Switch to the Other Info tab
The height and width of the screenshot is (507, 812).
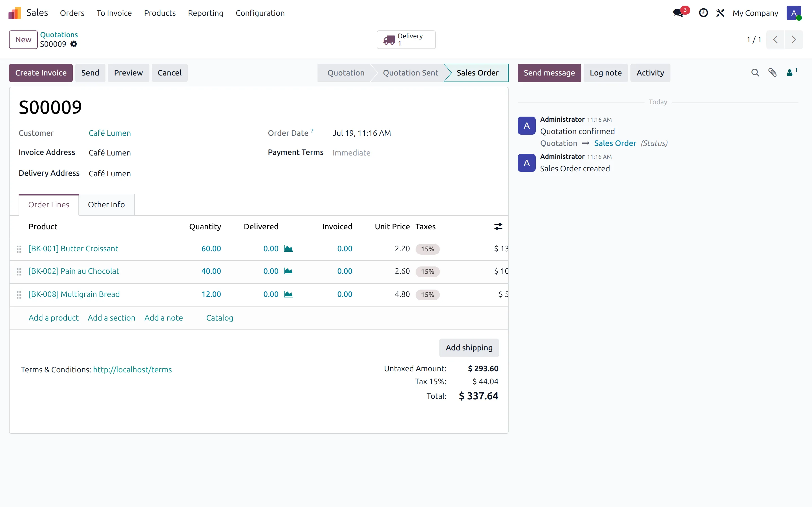click(106, 204)
